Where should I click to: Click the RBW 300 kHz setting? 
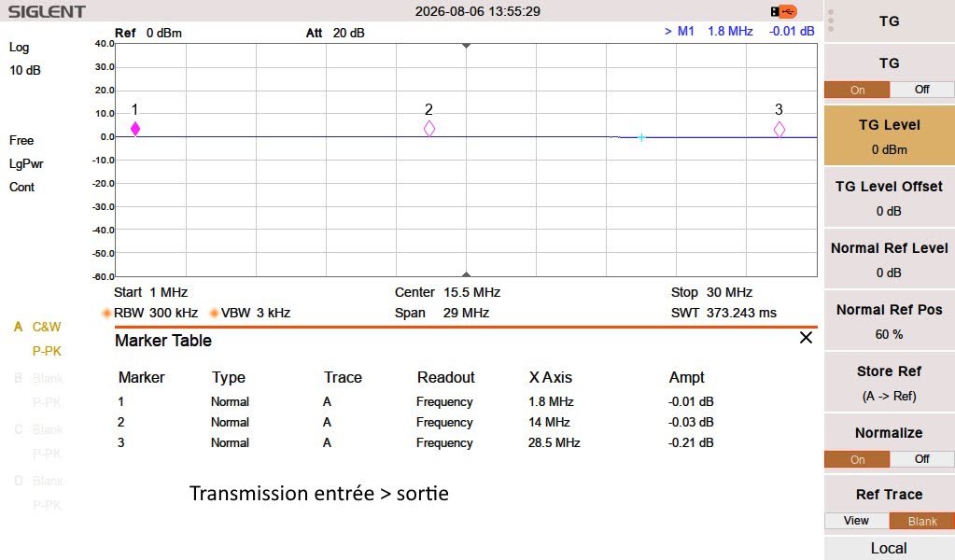[x=152, y=313]
